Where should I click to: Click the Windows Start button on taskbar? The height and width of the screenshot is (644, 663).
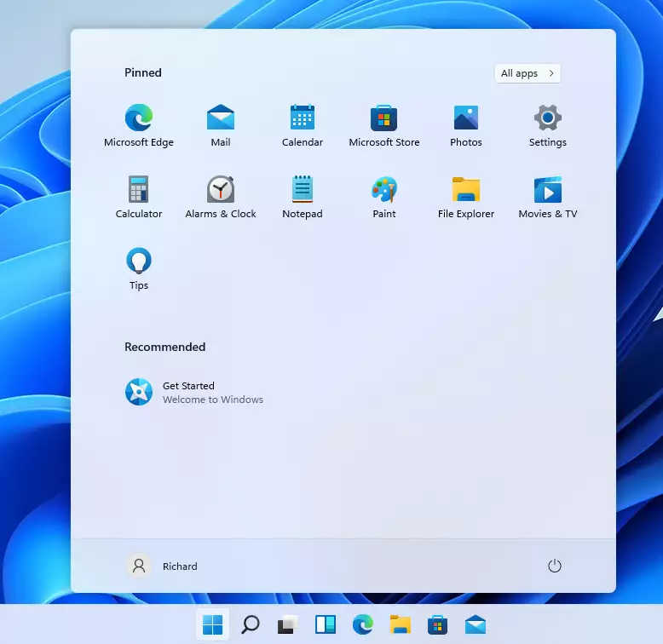pos(212,624)
